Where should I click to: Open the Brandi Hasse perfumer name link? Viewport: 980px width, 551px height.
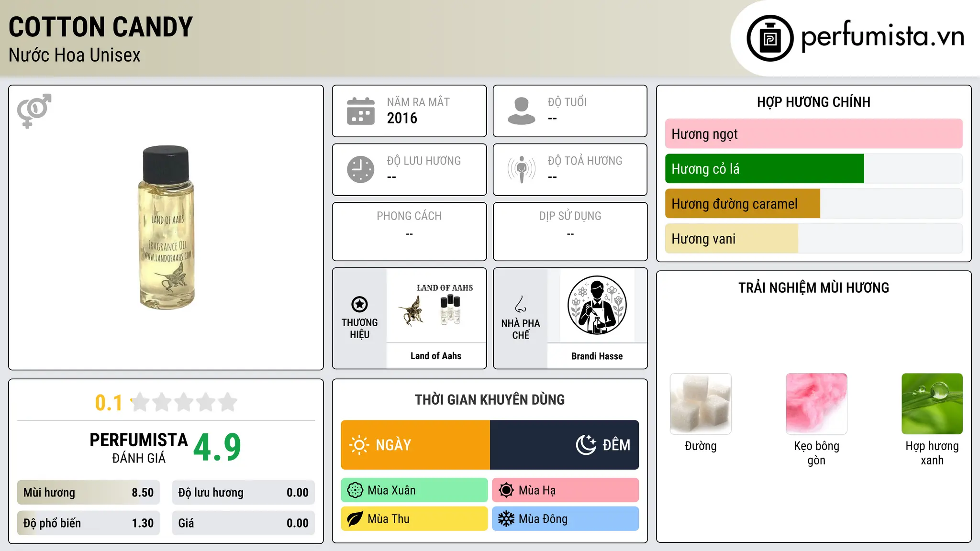[597, 356]
